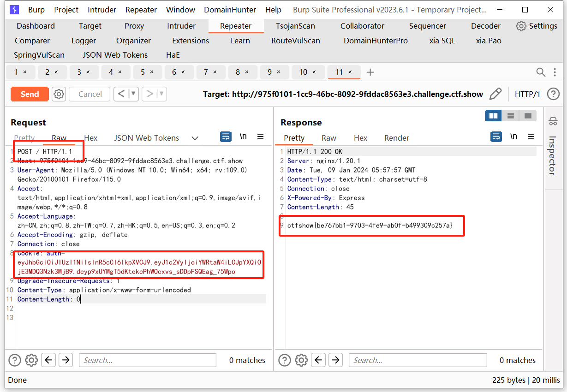Expand Request view tabs chevron dropdown
Viewport: 567px width, 392px height.
(195, 138)
